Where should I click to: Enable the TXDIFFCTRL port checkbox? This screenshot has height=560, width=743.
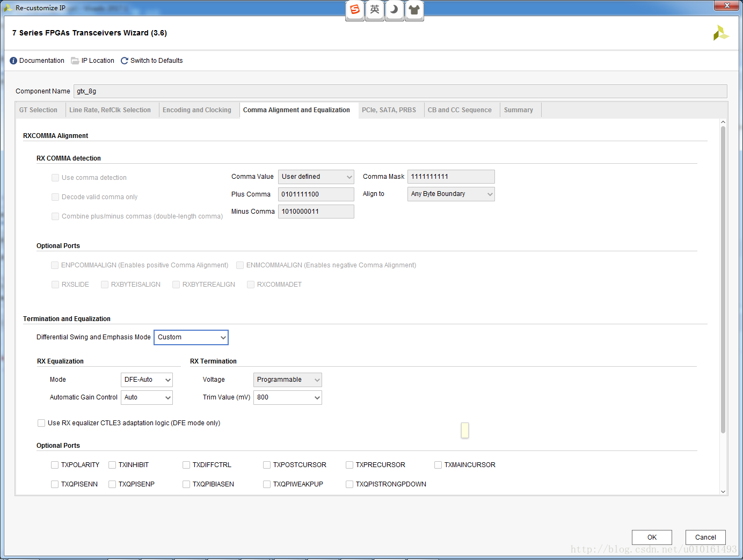186,465
